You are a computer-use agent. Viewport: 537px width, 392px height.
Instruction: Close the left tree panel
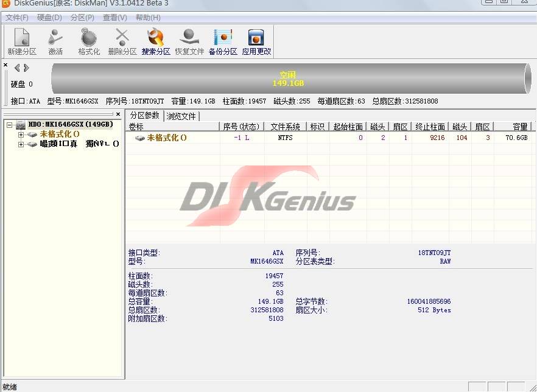(x=118, y=114)
